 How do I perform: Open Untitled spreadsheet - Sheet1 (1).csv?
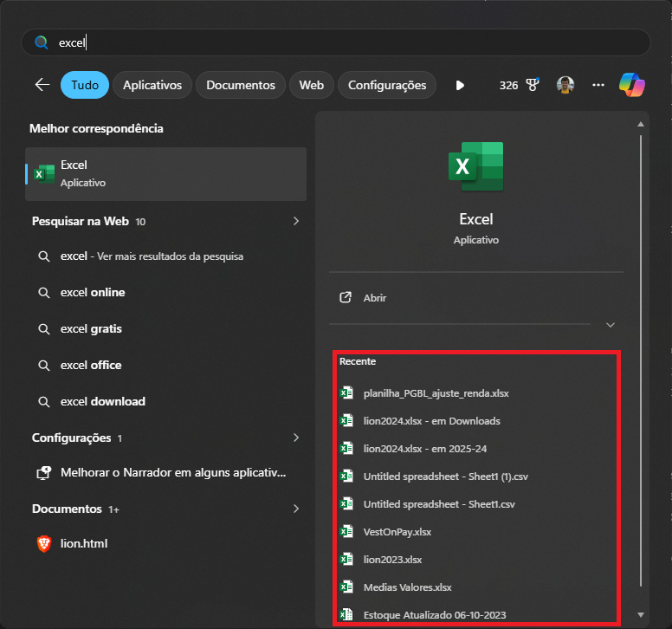(475, 477)
